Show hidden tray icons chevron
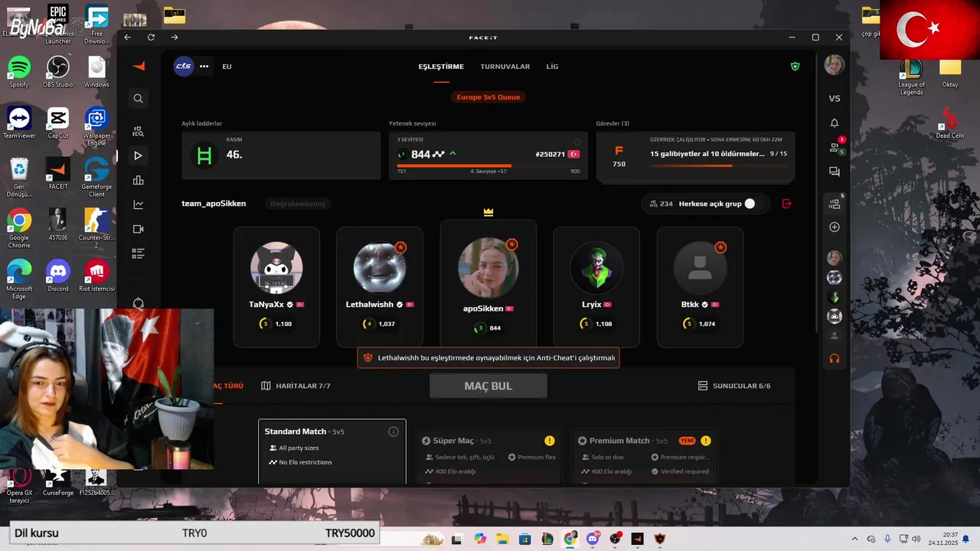The width and height of the screenshot is (980, 551). point(854,539)
